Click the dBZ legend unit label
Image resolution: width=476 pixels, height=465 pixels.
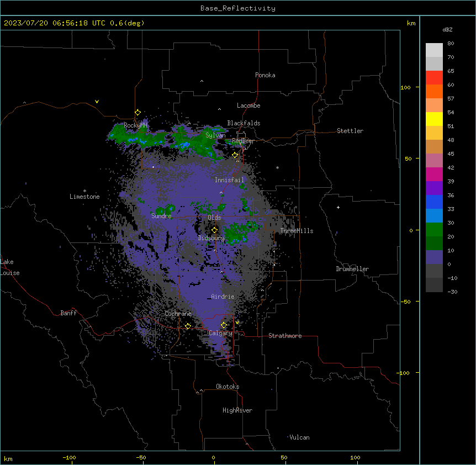point(447,29)
